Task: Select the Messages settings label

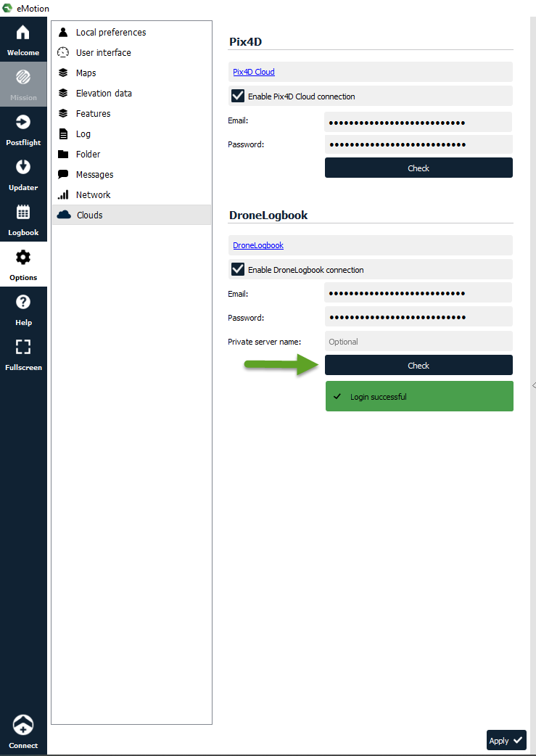Action: (94, 175)
